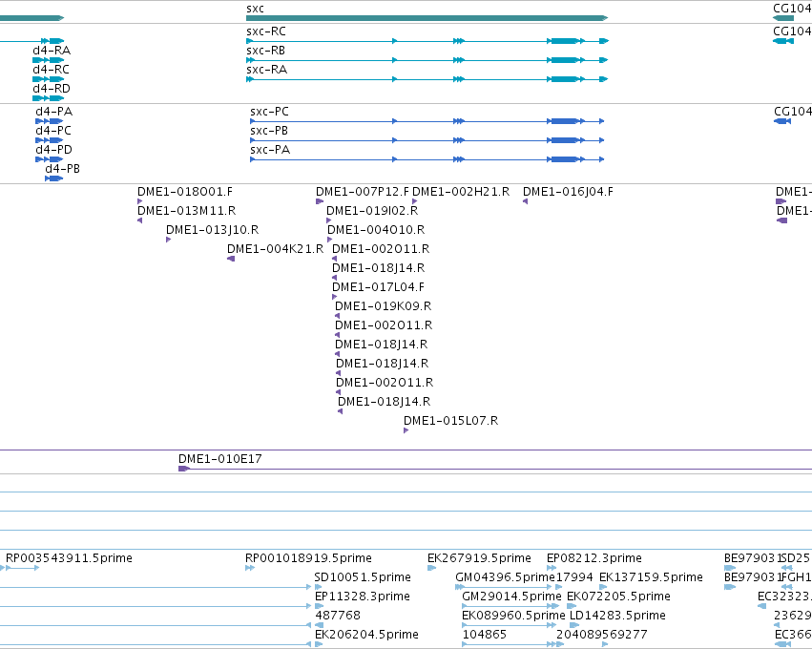Select the EK137159.5prime EST label
812x649 pixels.
pyautogui.click(x=651, y=577)
